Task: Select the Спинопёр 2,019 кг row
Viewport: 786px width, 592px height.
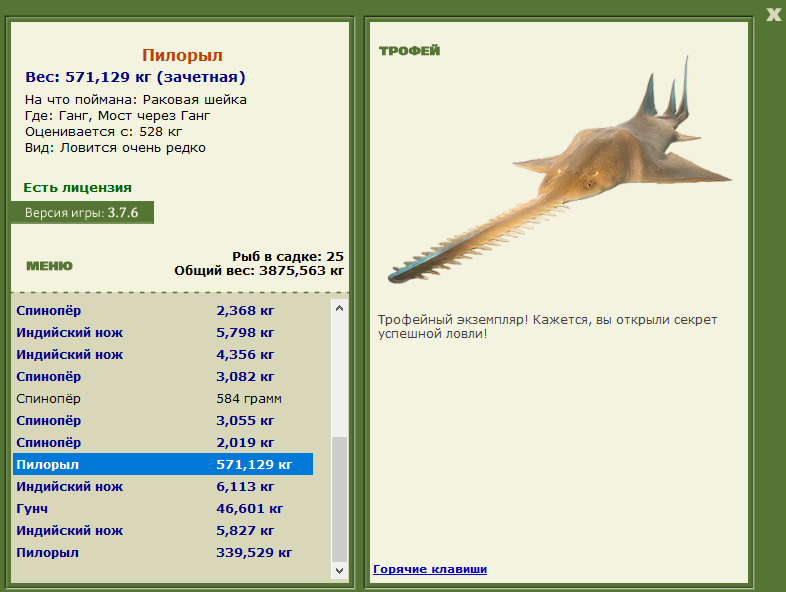Action: click(x=163, y=443)
